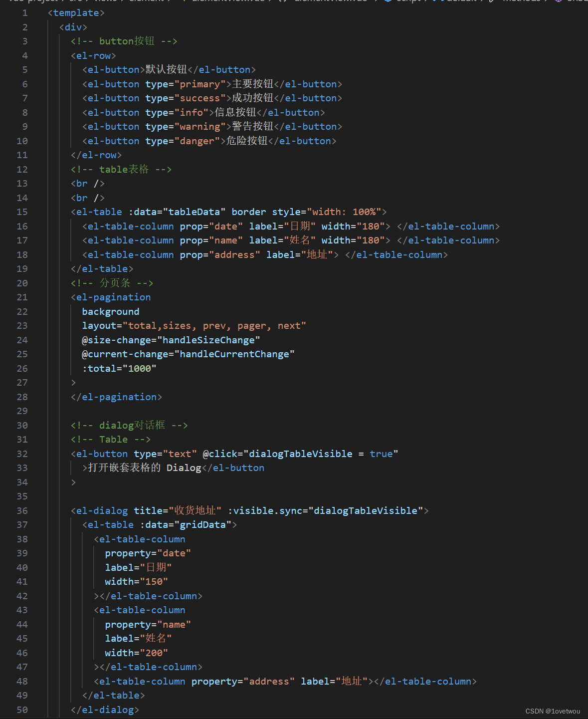Click line number 36 in the gutter
This screenshot has width=588, height=719.
[x=22, y=510]
